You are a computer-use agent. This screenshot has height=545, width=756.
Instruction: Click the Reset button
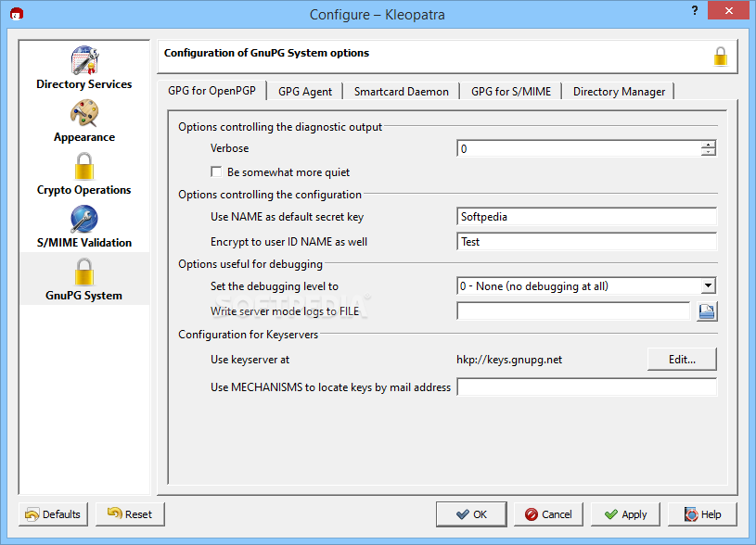130,514
